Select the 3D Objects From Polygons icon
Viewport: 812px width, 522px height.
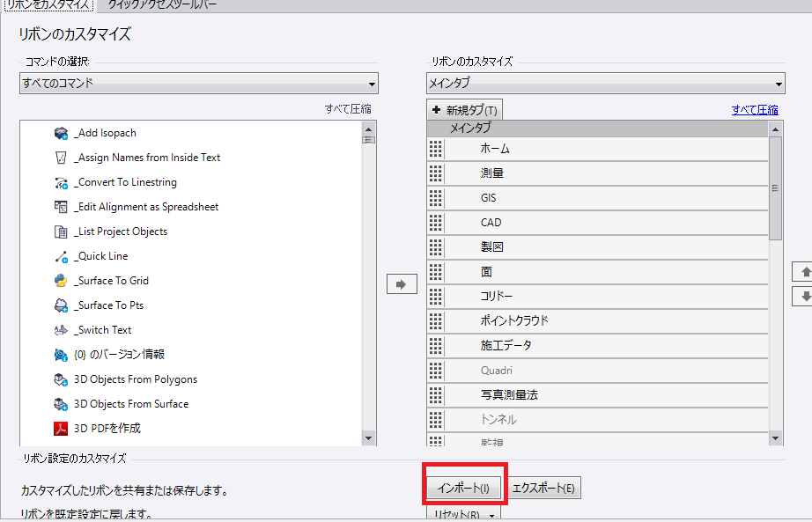(61, 379)
